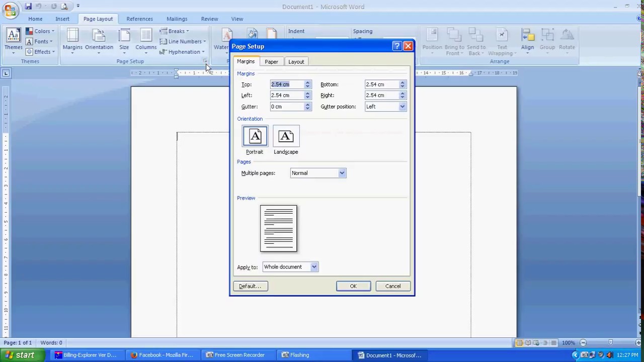Click the Group icon in Arrange group
This screenshot has width=644, height=362.
pyautogui.click(x=547, y=41)
